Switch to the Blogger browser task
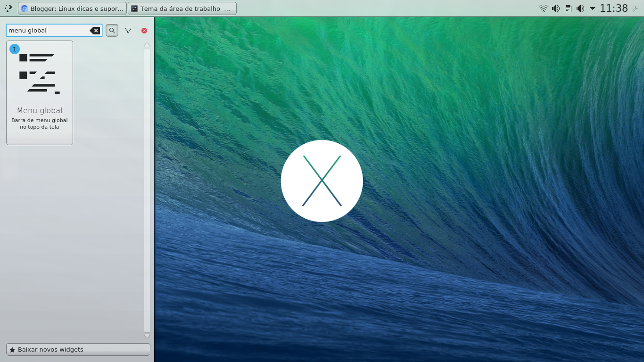Viewport: 644px width, 362px height. coord(71,8)
